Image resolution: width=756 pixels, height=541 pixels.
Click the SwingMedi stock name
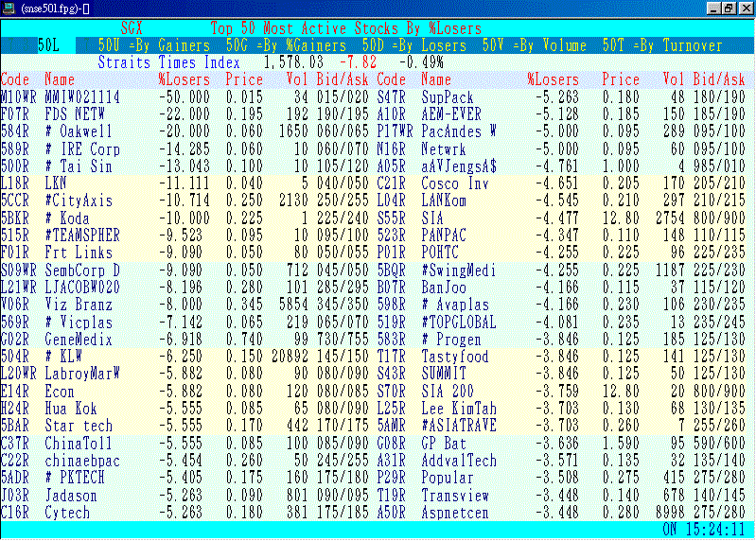tap(459, 270)
